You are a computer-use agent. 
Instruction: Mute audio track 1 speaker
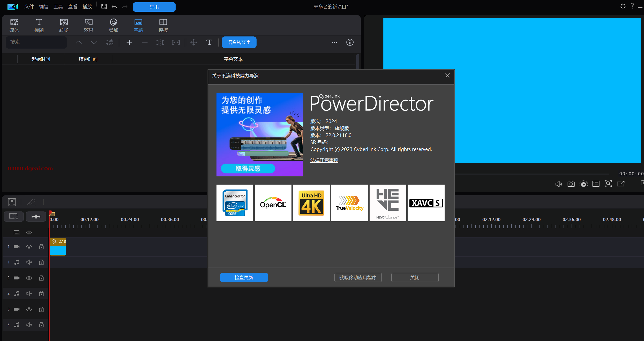tap(29, 262)
